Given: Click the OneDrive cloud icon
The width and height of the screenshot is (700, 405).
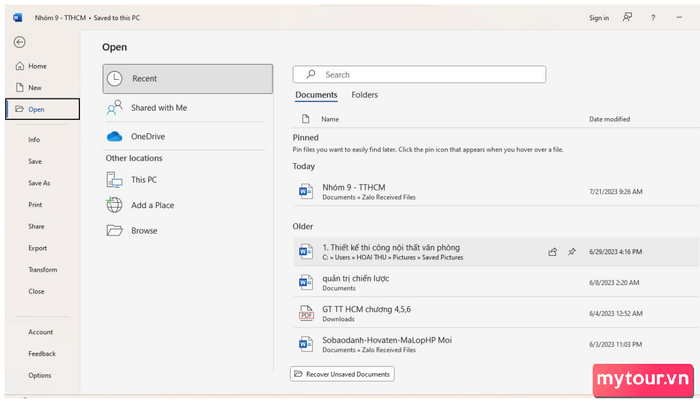Looking at the screenshot, I should 115,137.
